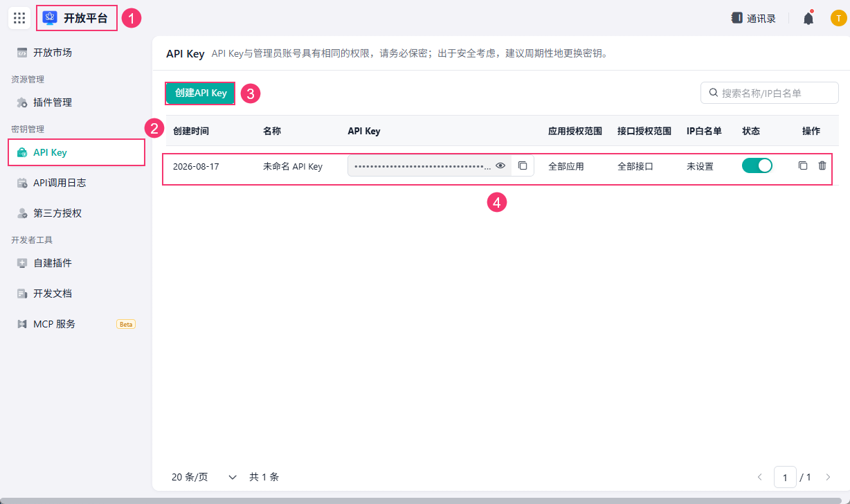Viewport: 850px width, 504px height.
Task: Focus the 搜索名称/IP白名单 search field
Action: [x=770, y=93]
